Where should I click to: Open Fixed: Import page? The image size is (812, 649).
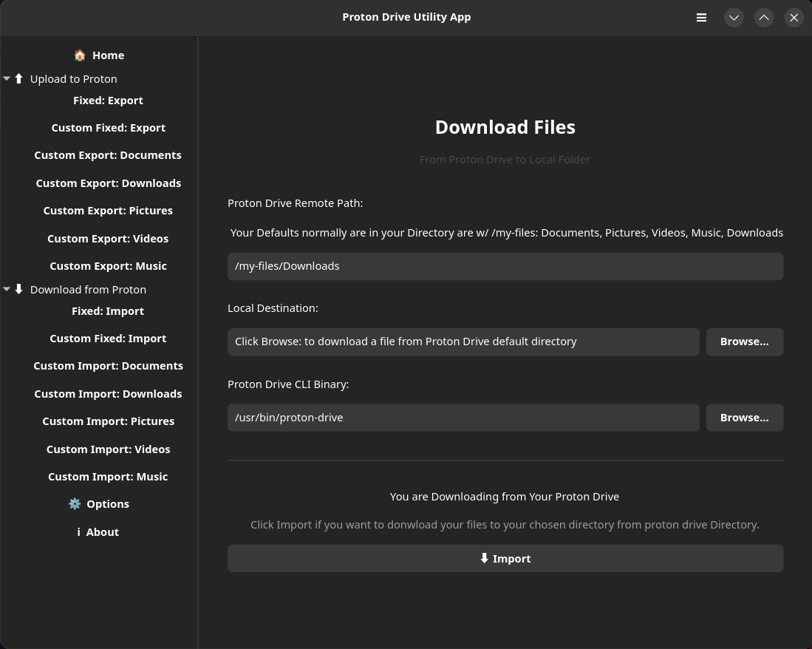pyautogui.click(x=108, y=311)
